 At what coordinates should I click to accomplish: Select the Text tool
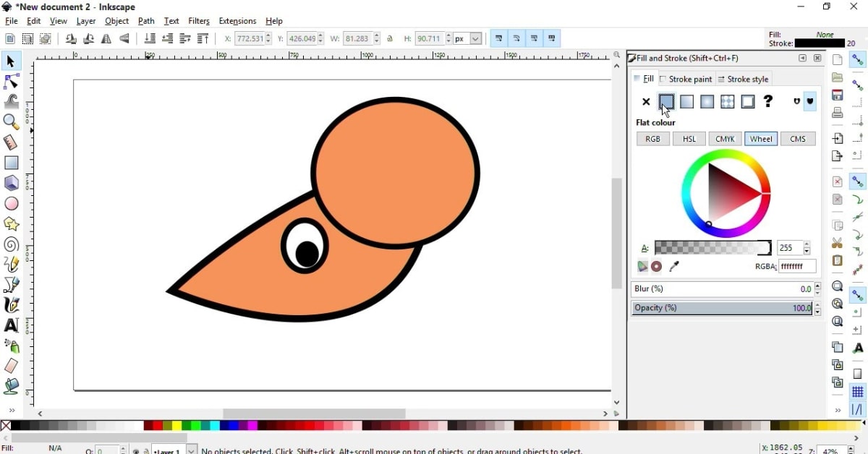[11, 325]
